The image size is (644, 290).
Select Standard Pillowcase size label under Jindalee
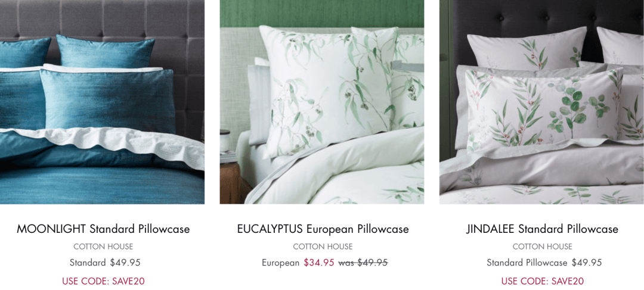(x=527, y=263)
